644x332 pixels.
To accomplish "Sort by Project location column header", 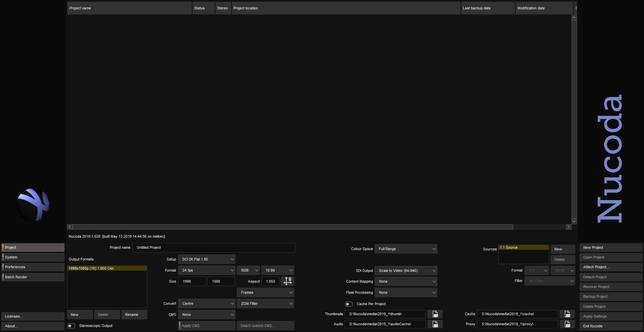I will (346, 8).
